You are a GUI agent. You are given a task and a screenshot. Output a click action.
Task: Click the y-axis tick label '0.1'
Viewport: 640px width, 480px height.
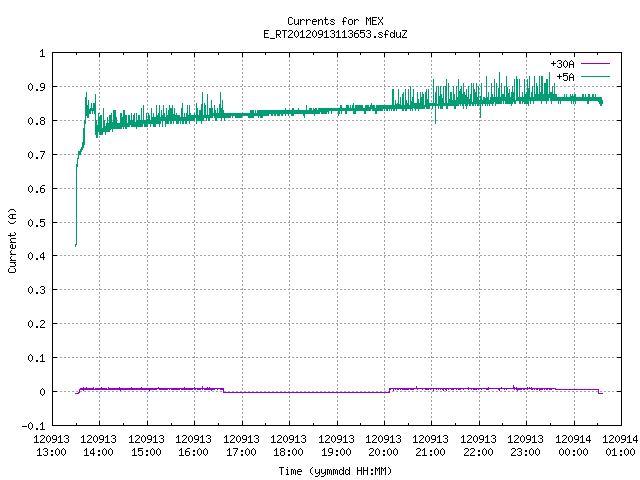37,358
